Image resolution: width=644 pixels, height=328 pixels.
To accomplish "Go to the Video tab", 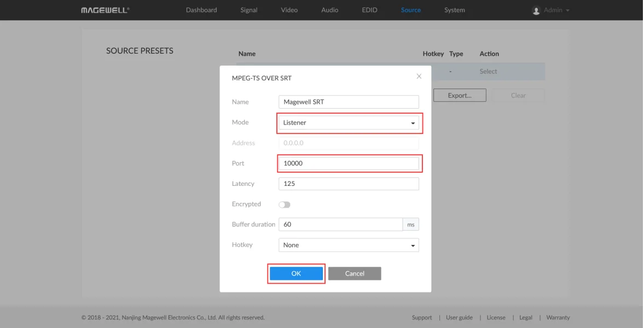I will (x=289, y=10).
